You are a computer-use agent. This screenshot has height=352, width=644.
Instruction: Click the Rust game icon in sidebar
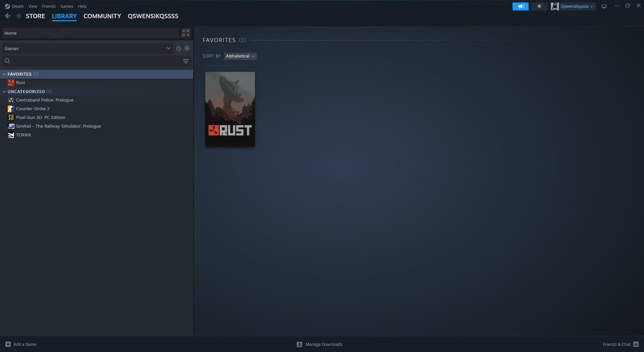pos(11,83)
